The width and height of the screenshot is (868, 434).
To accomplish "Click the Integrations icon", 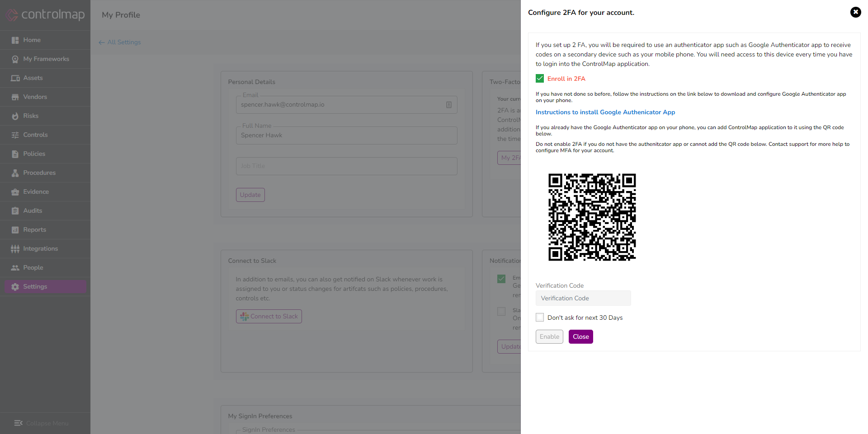I will coord(15,249).
